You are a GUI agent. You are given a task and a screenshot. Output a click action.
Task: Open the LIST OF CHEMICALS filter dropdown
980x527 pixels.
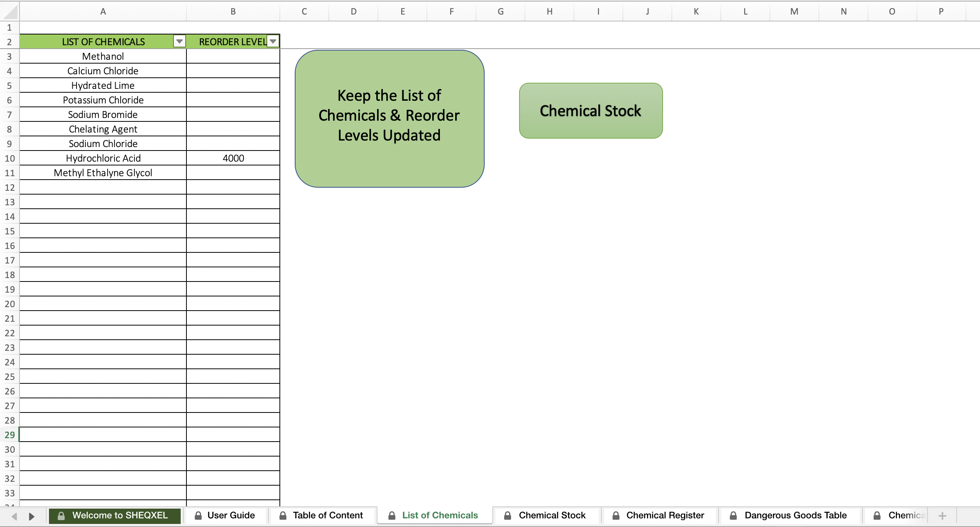point(179,41)
